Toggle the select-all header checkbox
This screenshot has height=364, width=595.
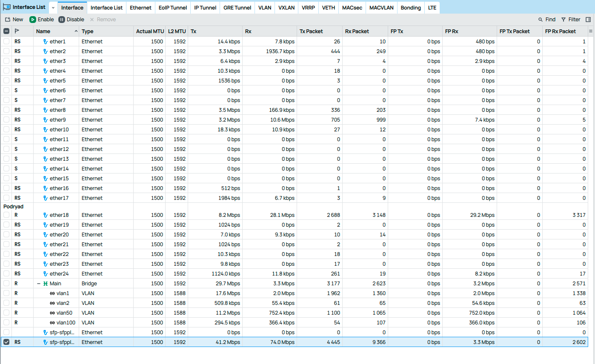(x=6, y=31)
